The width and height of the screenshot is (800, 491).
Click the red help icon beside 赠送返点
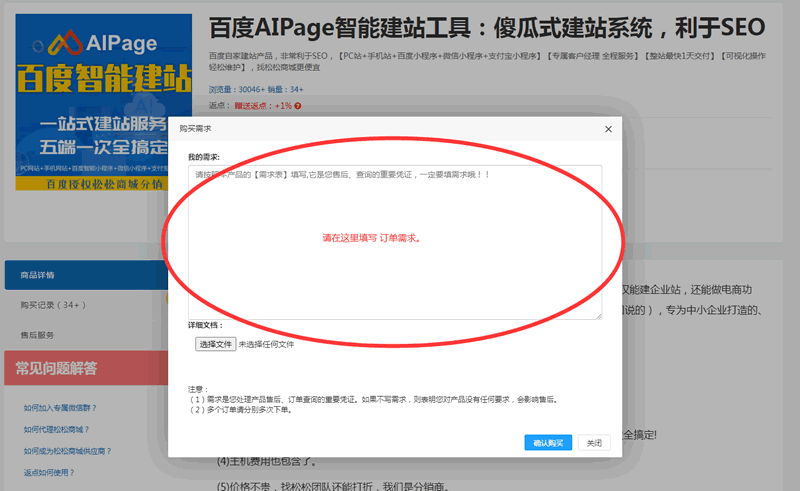tap(297, 106)
